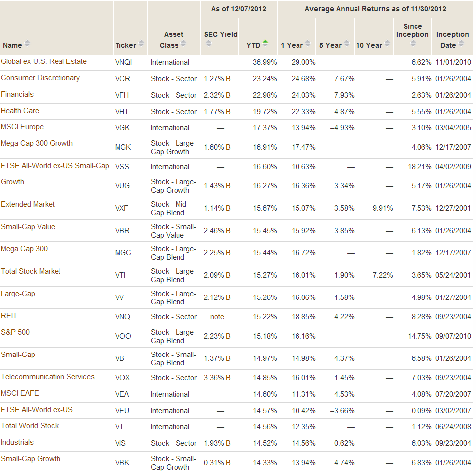Open Mega Cap 300 Growth link
This screenshot has height=475, width=476.
pyautogui.click(x=37, y=143)
